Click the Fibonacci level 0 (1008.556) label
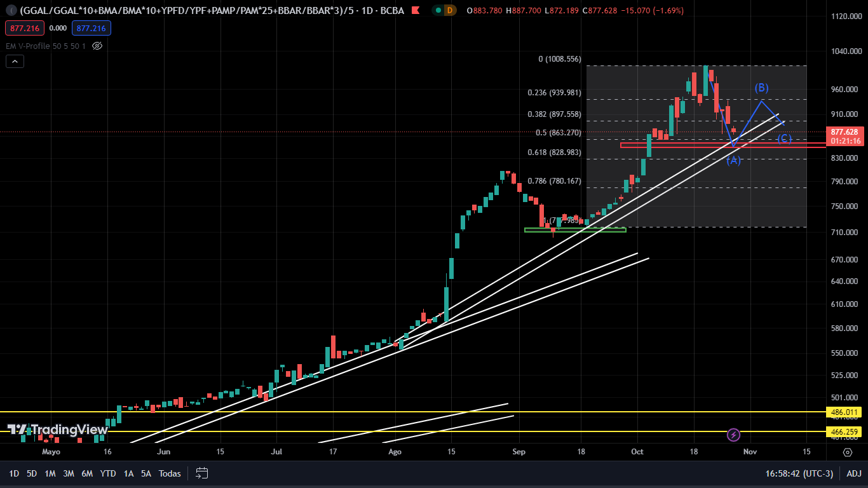The height and width of the screenshot is (488, 868). pyautogui.click(x=560, y=59)
